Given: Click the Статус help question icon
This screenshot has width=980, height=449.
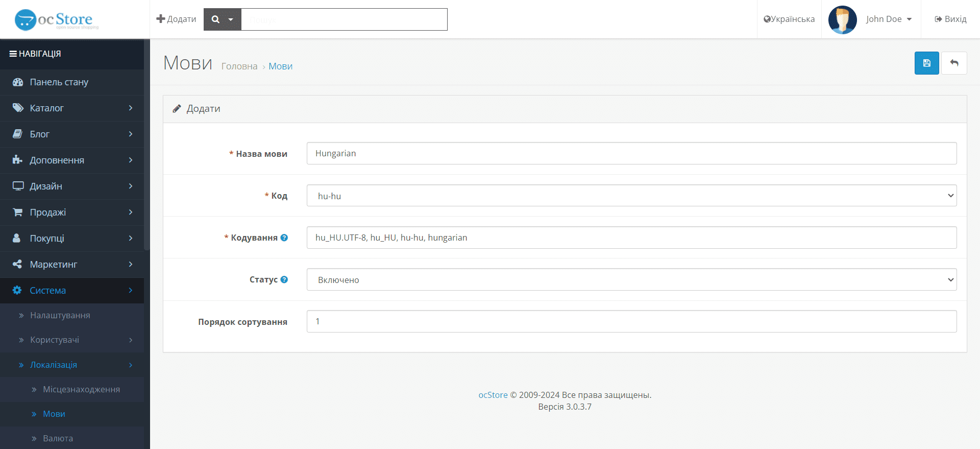Looking at the screenshot, I should [284, 279].
